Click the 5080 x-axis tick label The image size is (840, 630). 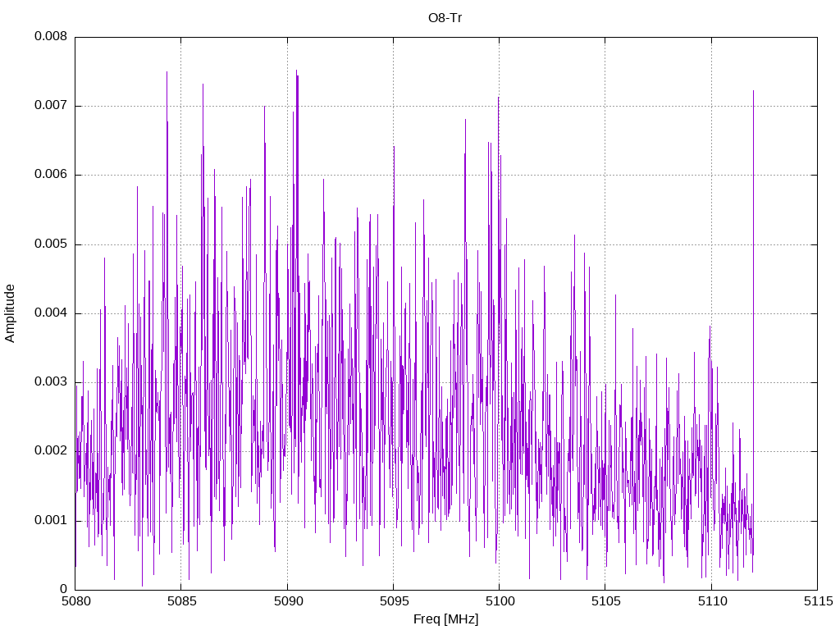click(x=75, y=601)
